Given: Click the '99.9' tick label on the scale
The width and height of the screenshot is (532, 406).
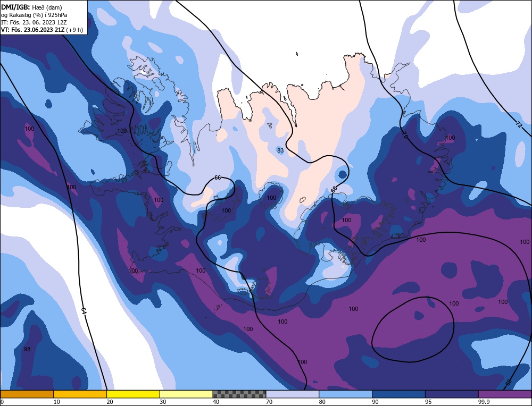Looking at the screenshot, I should [483, 402].
